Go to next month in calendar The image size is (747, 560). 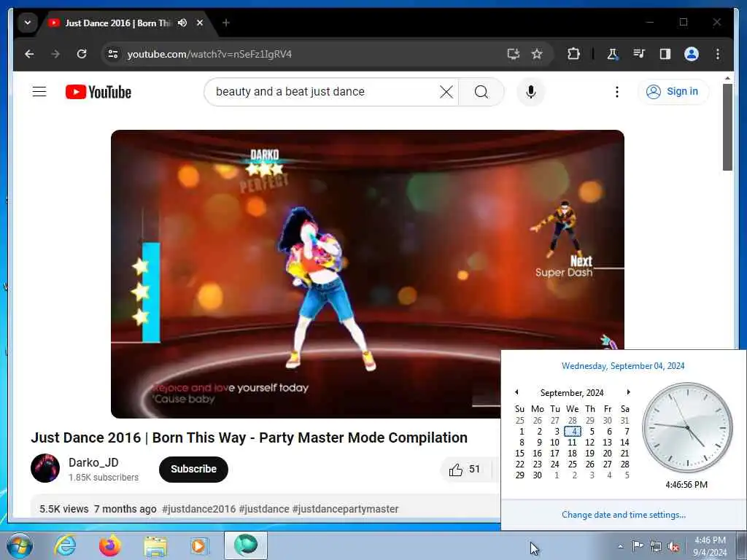(628, 392)
